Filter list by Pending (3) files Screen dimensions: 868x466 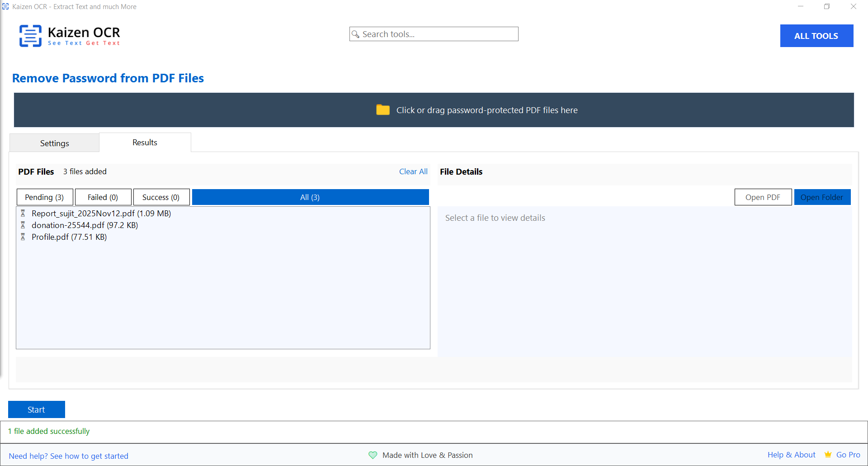coord(44,197)
